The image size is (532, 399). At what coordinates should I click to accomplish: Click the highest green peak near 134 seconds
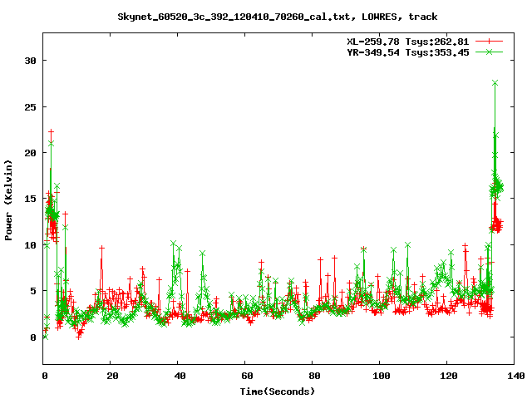pos(495,83)
